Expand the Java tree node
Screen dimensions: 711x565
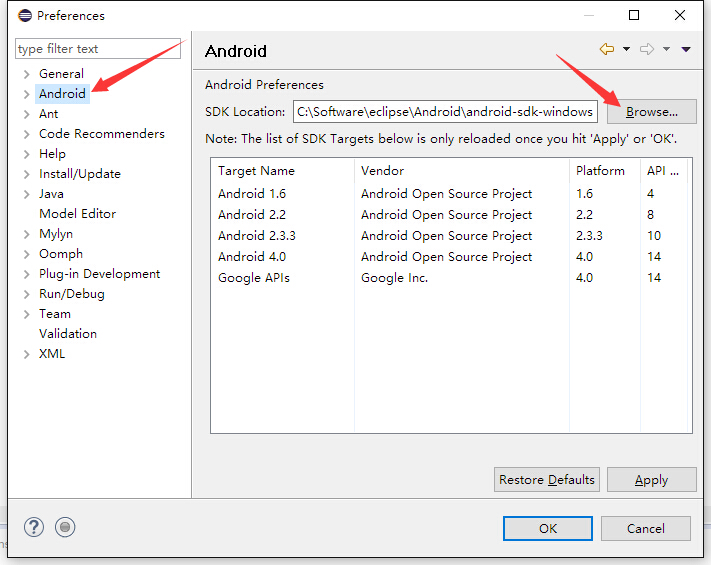pos(26,194)
